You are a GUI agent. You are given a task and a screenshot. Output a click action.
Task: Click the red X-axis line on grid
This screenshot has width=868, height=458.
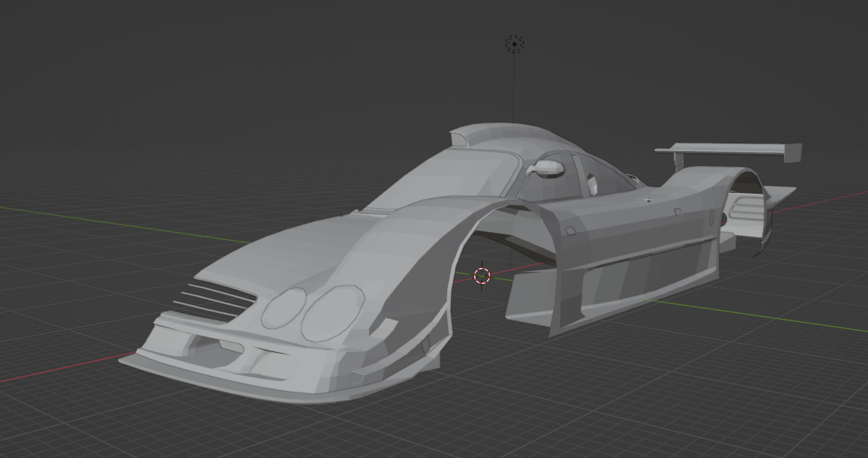[x=60, y=371]
